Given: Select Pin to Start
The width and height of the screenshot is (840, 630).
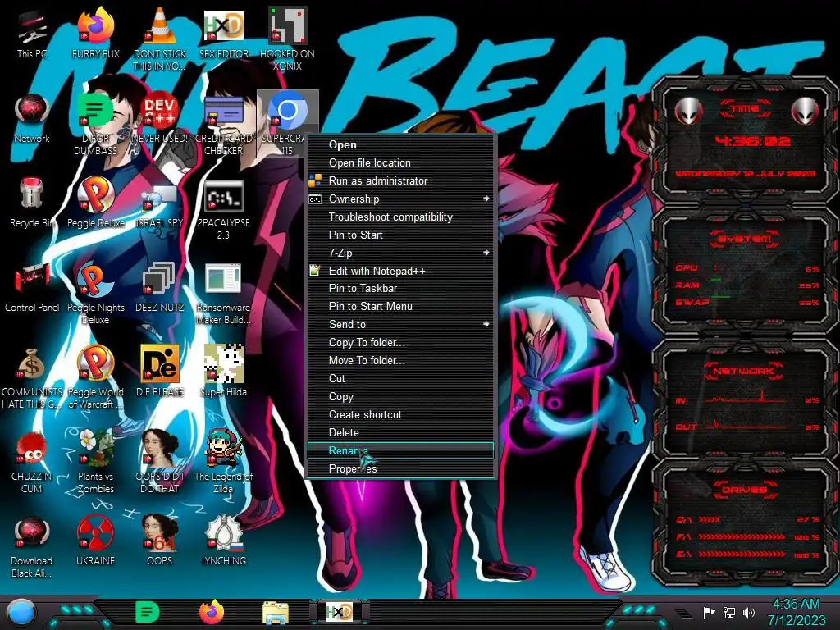Looking at the screenshot, I should coord(400,235).
